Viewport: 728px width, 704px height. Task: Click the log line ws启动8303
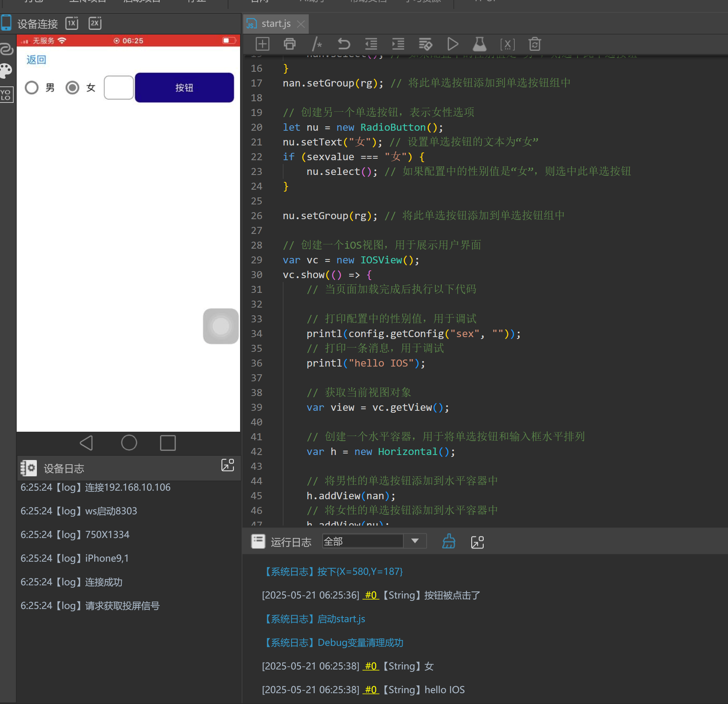coord(79,511)
